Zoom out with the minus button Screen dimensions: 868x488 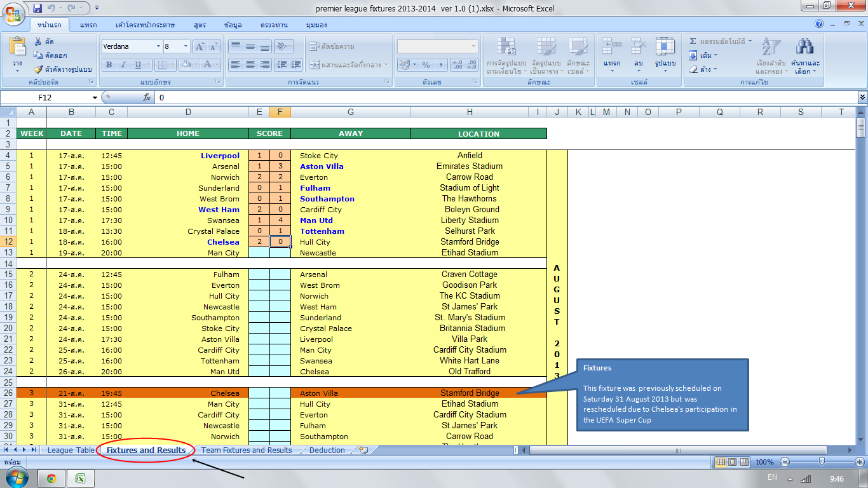[x=785, y=462]
